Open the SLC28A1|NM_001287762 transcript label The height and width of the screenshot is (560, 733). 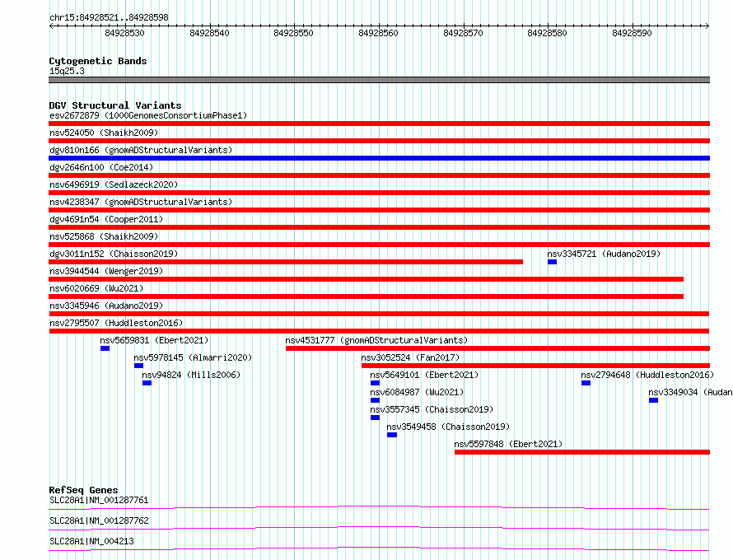point(99,520)
